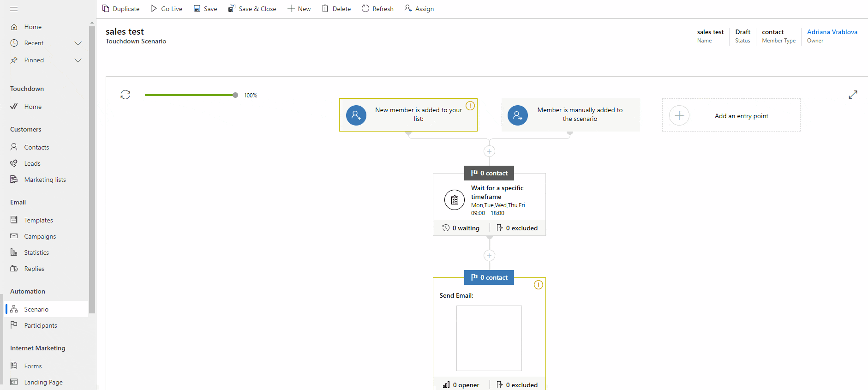Click Save & Close
Viewport: 868px width, 390px height.
tap(252, 9)
